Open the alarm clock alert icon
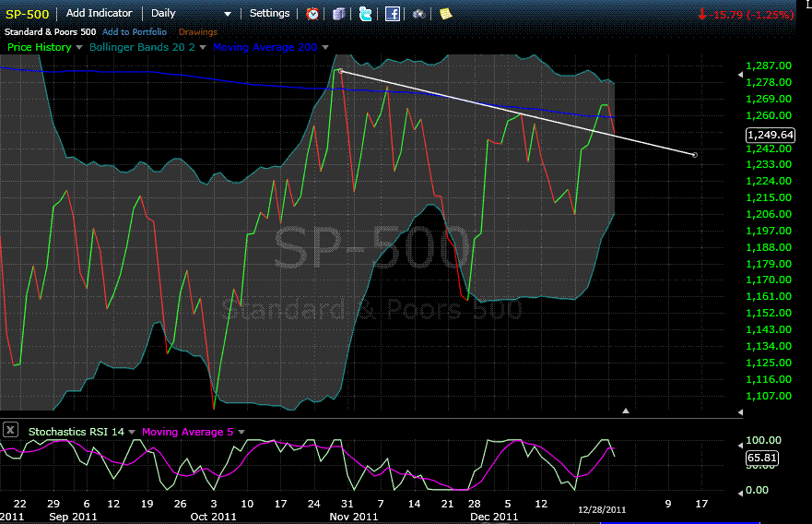The image size is (812, 524). (312, 14)
